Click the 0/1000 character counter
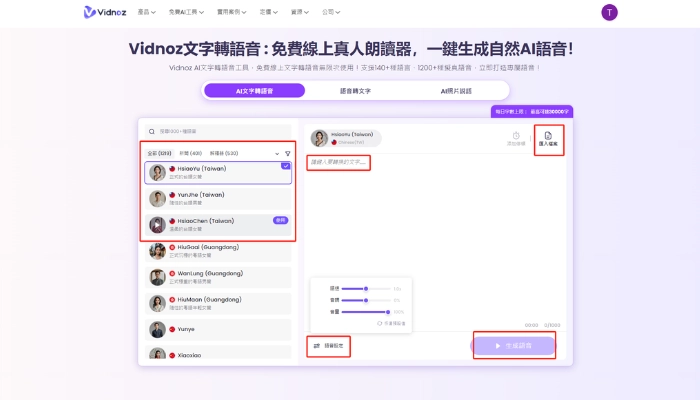 [552, 325]
